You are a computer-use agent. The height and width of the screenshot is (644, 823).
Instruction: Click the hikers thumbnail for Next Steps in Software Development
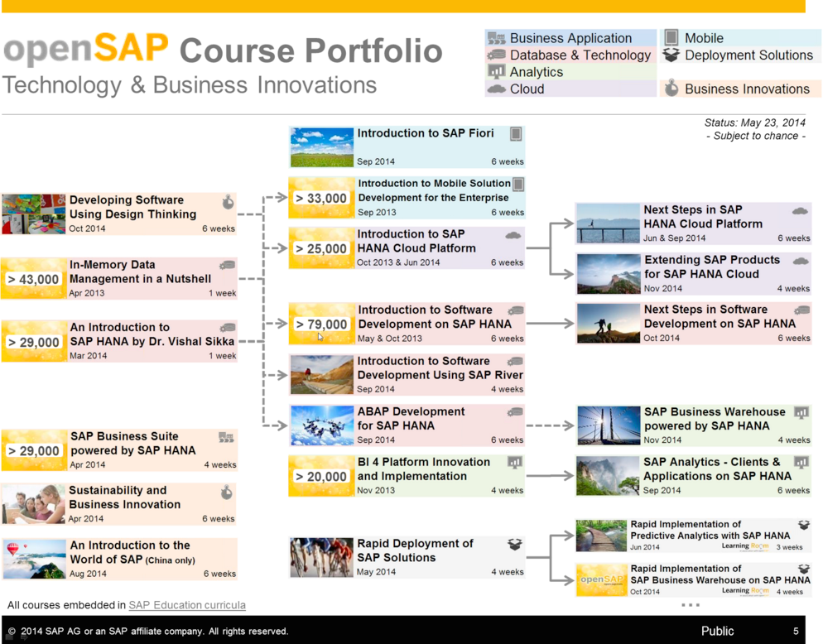609,324
